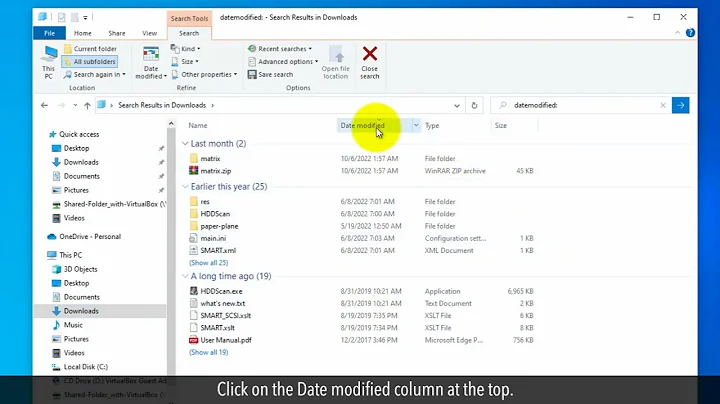The height and width of the screenshot is (404, 720).
Task: Select matrix.zip WinRAR archive icon
Action: (x=194, y=171)
